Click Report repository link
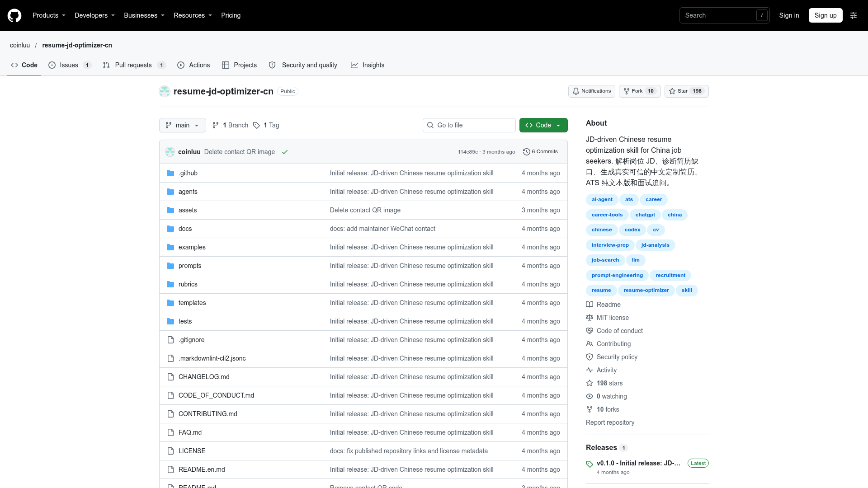The image size is (868, 488). [x=610, y=422]
